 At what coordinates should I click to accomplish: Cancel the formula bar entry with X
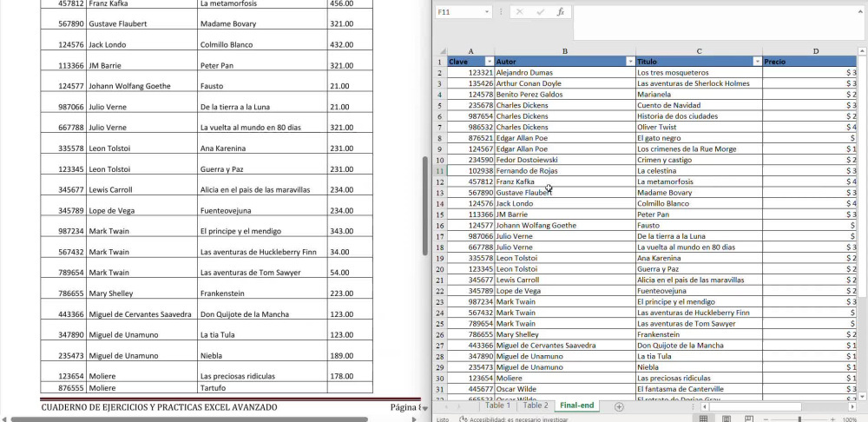pos(519,11)
